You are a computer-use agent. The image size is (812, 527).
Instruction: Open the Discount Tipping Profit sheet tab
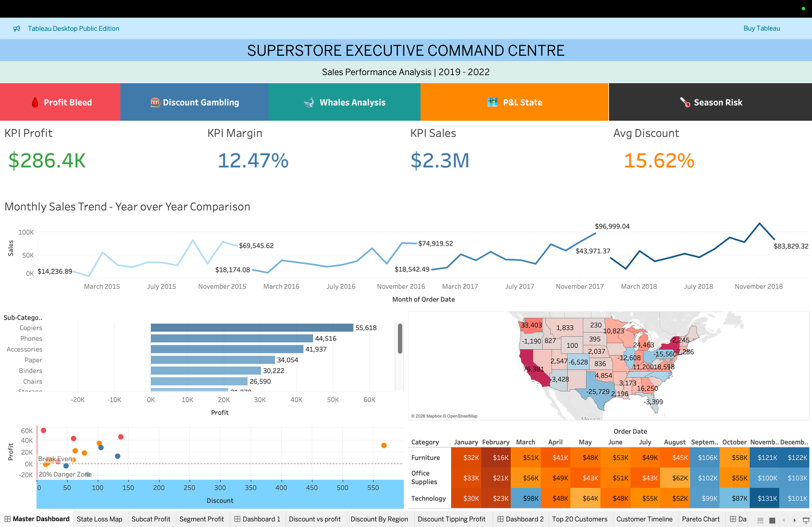click(451, 519)
